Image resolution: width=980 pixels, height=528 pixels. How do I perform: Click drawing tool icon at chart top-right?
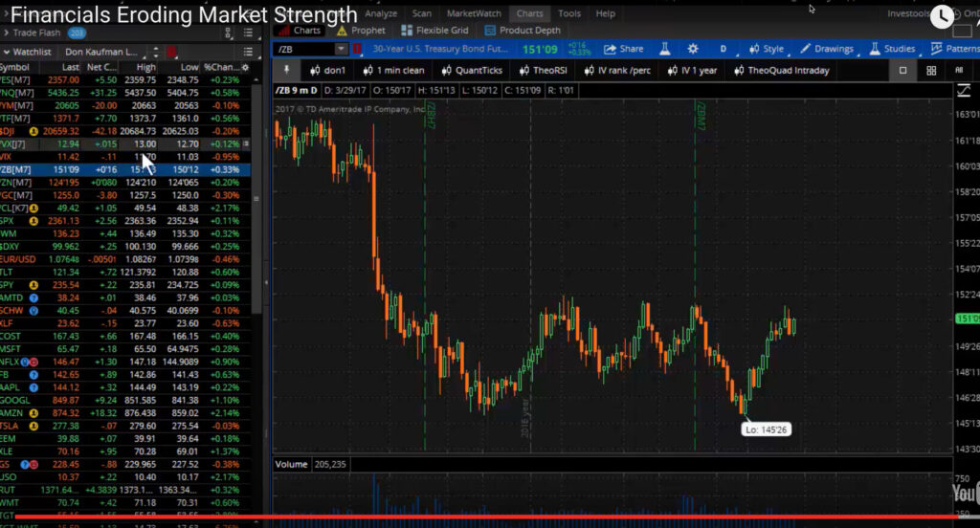963,91
